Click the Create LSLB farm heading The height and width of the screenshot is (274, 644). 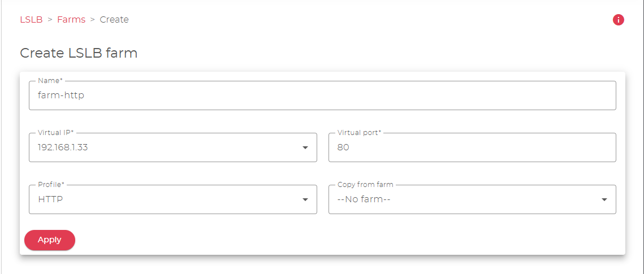click(79, 53)
